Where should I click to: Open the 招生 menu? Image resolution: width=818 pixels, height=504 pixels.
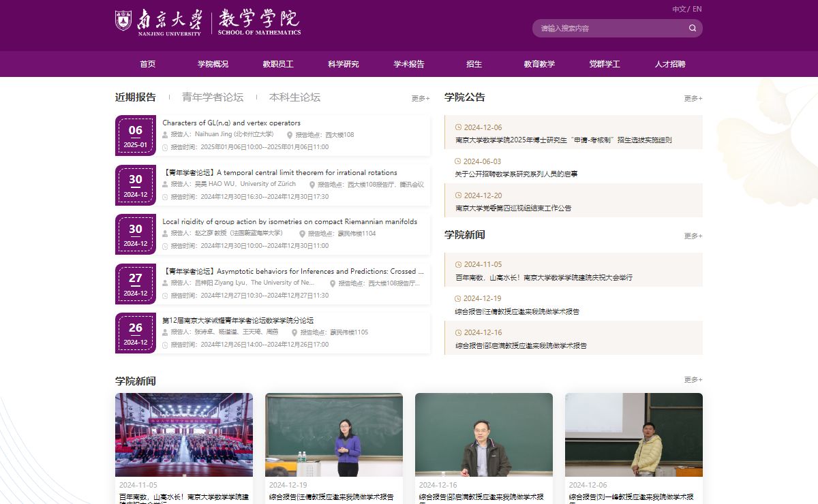(x=474, y=64)
